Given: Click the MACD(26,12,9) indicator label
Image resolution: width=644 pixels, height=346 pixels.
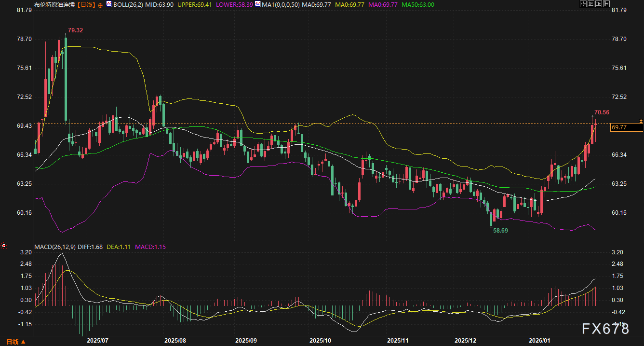Looking at the screenshot, I should pyautogui.click(x=54, y=247).
